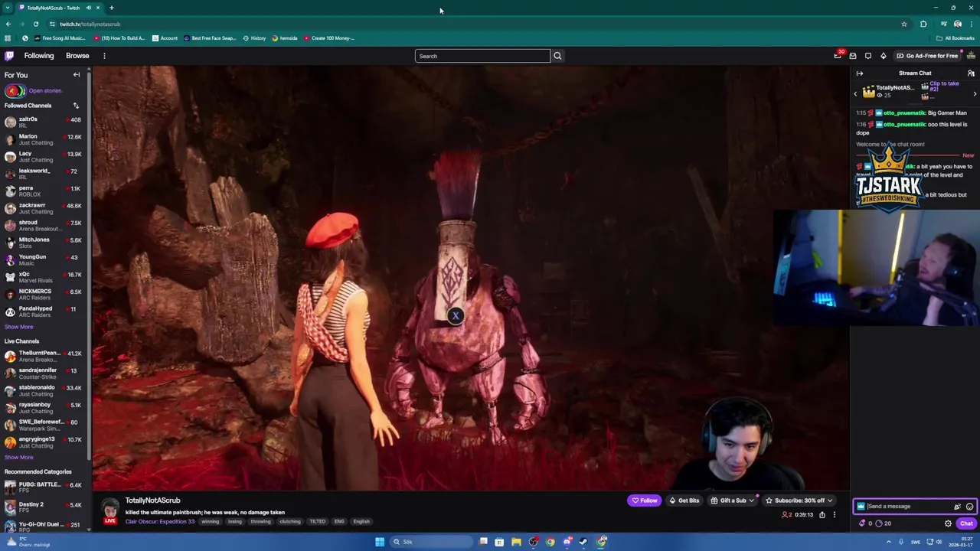Image resolution: width=980 pixels, height=551 pixels.
Task: Open the emote picker in chat box
Action: (969, 507)
